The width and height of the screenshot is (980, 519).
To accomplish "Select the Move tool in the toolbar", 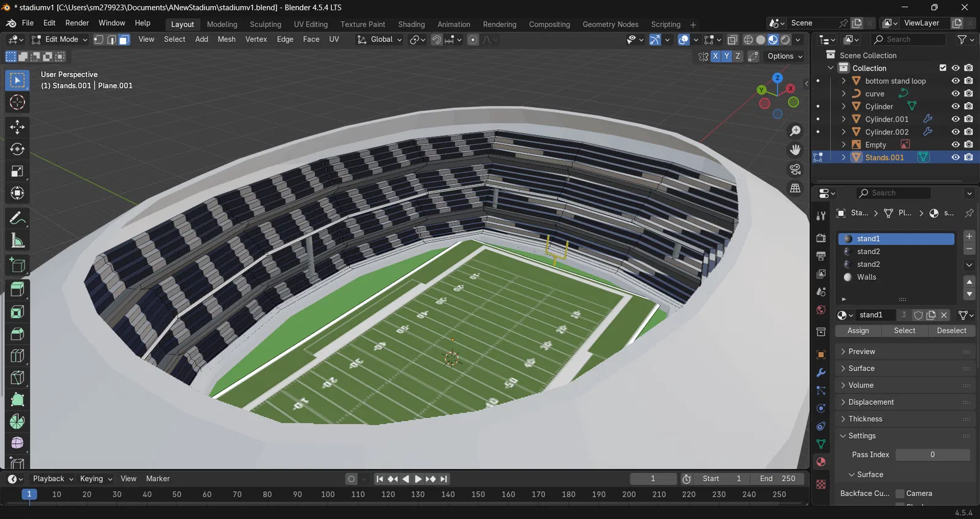I will [x=17, y=127].
